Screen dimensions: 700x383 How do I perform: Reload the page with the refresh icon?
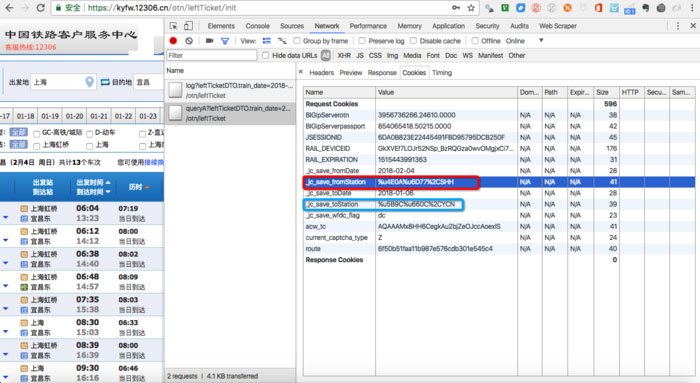point(41,8)
